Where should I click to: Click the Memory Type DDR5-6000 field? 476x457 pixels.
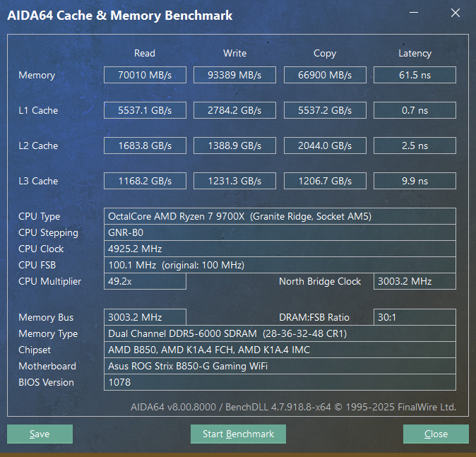(280, 333)
